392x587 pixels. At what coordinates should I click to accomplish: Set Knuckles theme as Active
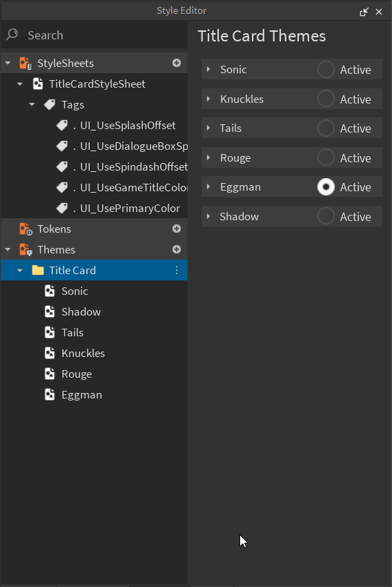coord(326,99)
